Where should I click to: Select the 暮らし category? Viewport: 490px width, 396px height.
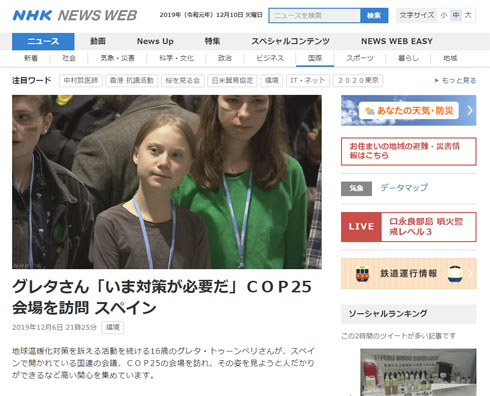pos(408,58)
